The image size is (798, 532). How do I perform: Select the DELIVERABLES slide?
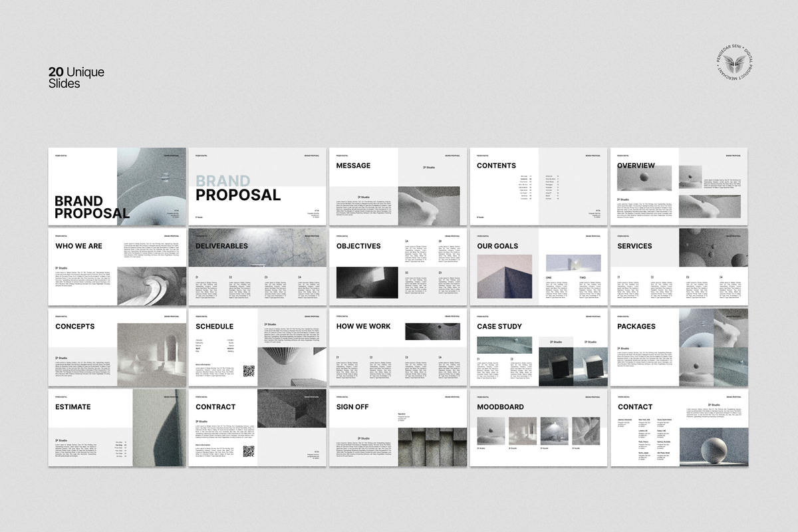click(258, 267)
